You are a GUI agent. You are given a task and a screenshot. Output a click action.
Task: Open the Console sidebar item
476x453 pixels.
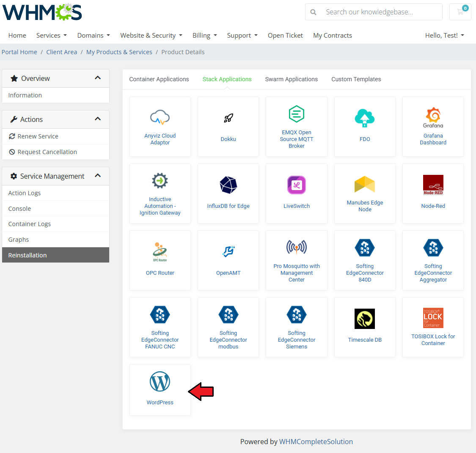click(55, 209)
